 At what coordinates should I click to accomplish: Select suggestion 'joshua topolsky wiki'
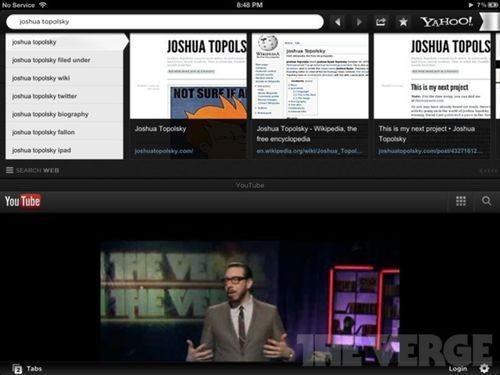64,78
